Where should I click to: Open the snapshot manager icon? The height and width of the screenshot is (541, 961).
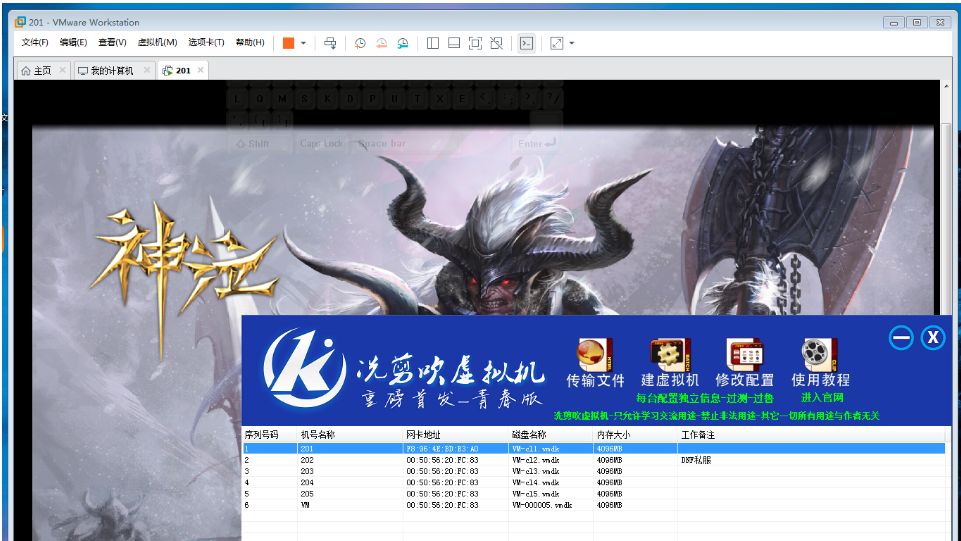(x=403, y=43)
